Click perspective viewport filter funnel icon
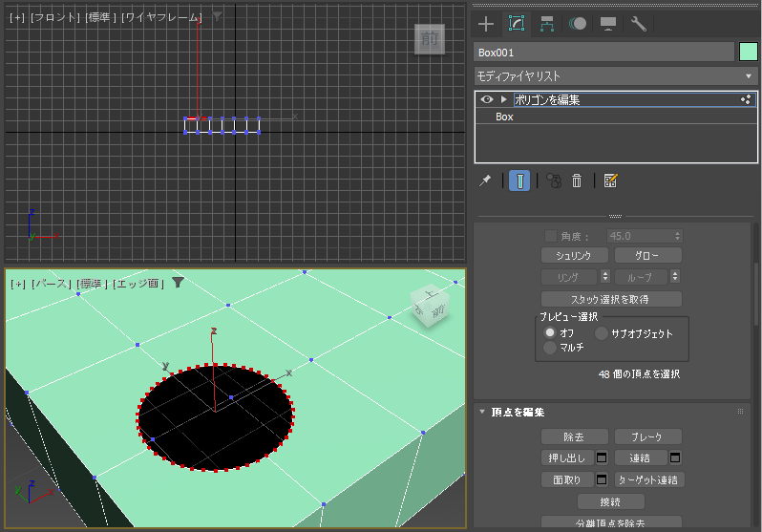 (178, 282)
